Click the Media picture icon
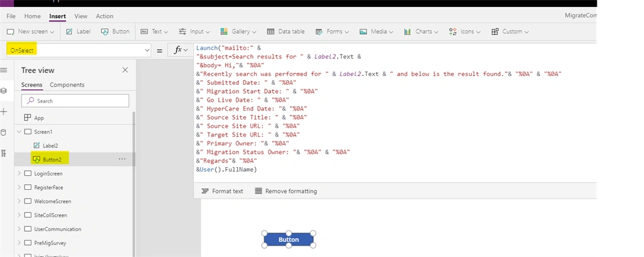 pos(363,31)
